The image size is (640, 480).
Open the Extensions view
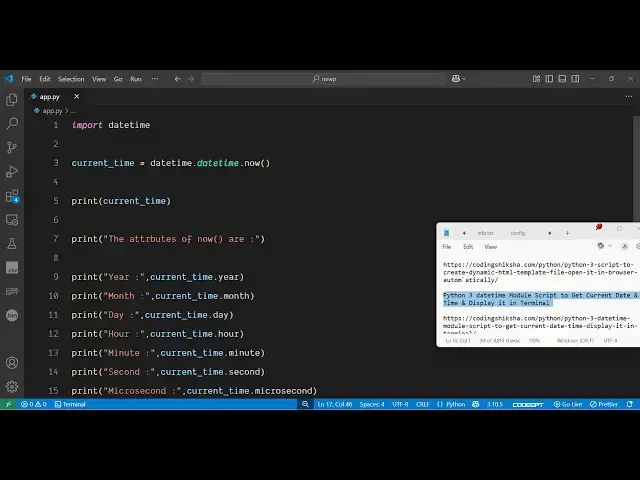tap(12, 196)
